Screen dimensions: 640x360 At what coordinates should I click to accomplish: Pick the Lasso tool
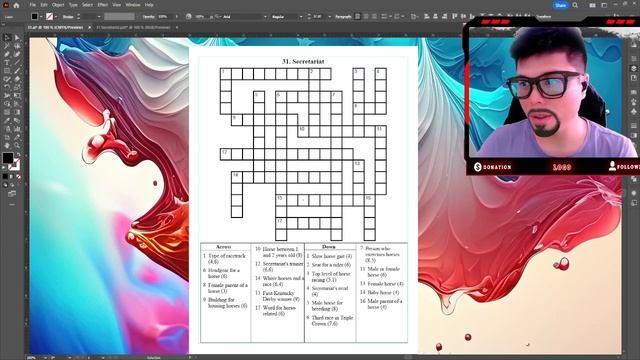point(17,46)
